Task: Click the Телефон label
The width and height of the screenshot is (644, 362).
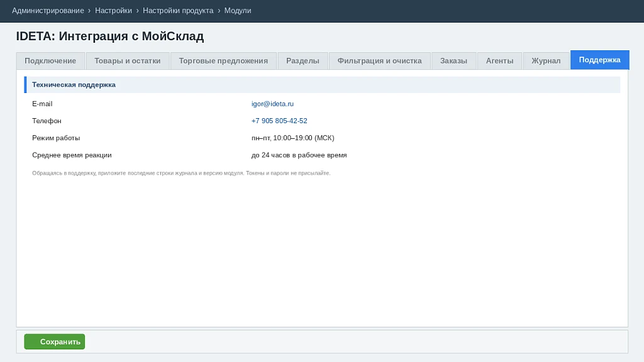Action: pos(47,121)
